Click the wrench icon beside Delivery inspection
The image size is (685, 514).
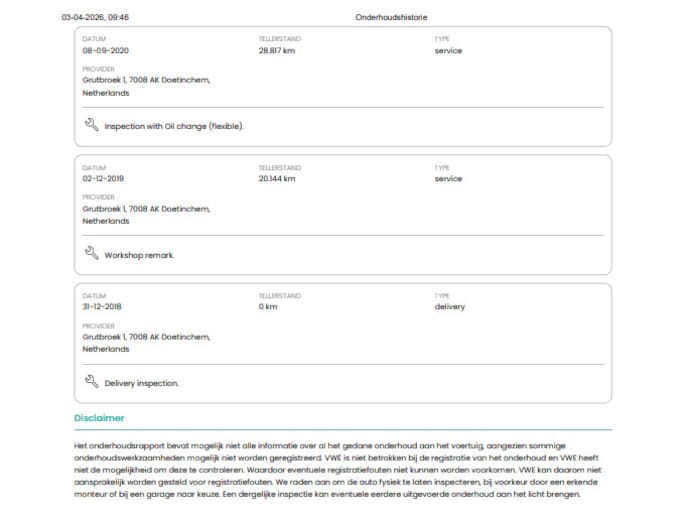pyautogui.click(x=91, y=382)
